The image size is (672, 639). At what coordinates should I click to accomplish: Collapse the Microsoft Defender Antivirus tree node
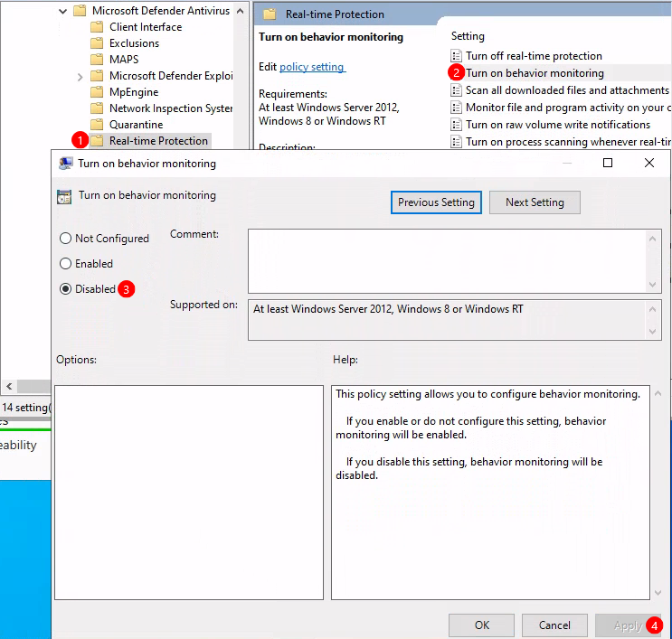pos(63,11)
